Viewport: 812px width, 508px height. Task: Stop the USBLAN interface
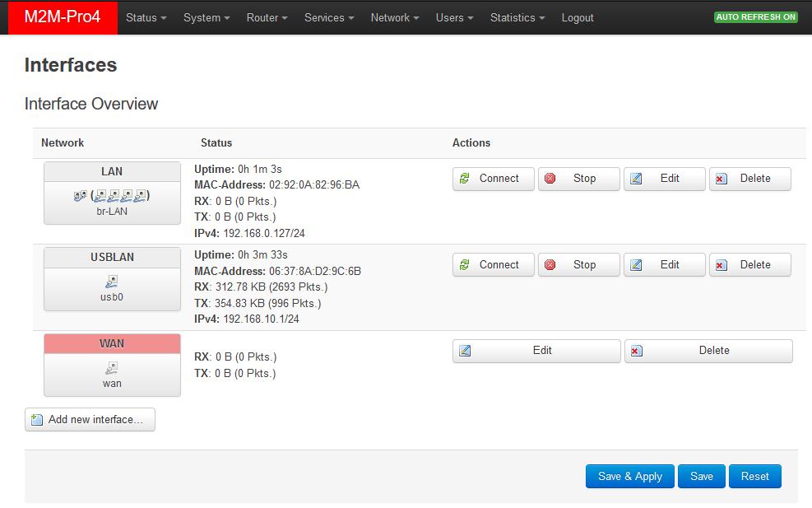(578, 265)
